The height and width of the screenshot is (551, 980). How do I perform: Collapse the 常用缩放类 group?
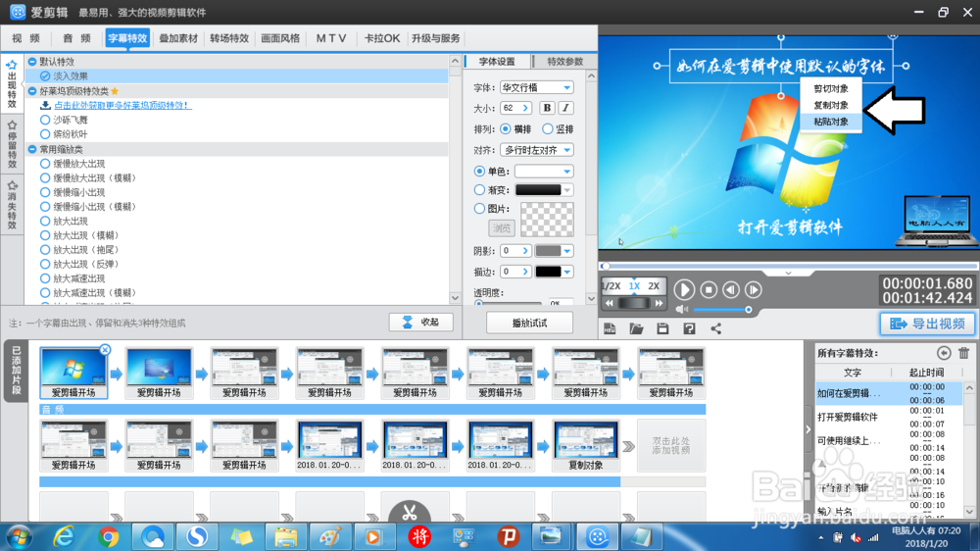32,149
